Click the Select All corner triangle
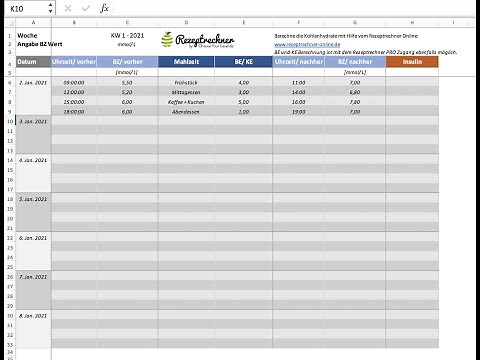This screenshot has width=480, height=360. coord(10,23)
